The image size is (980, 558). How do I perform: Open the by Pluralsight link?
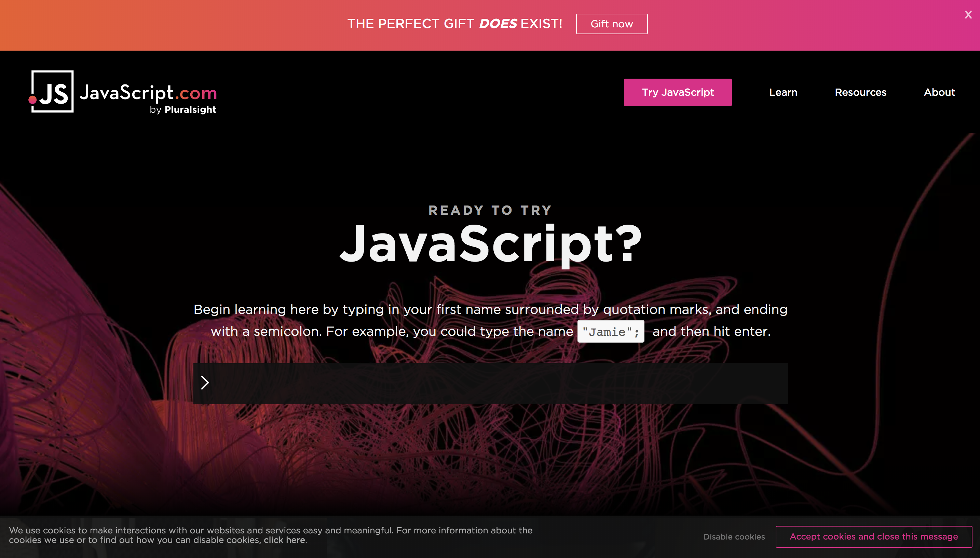pos(183,110)
